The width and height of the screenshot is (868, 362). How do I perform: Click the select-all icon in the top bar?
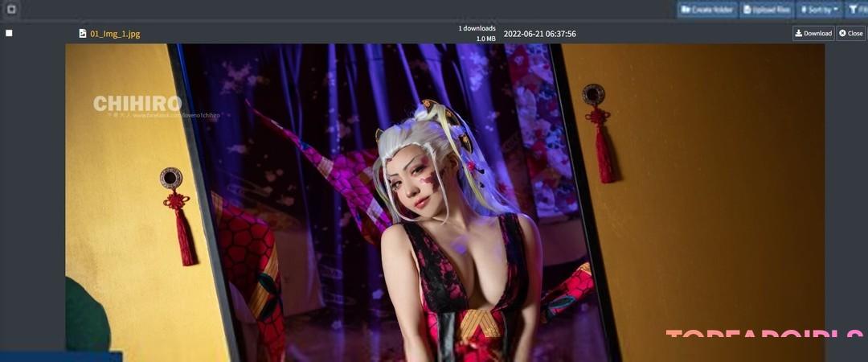click(x=11, y=10)
